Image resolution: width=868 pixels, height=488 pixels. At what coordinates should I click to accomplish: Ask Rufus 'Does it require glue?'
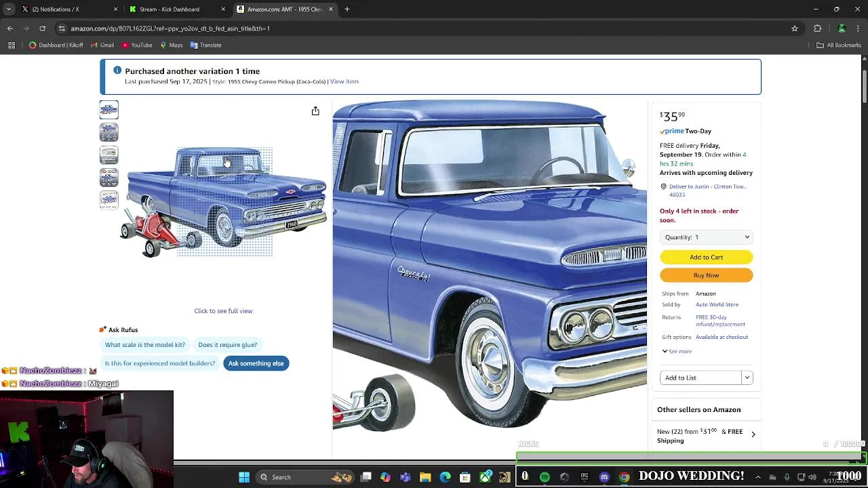click(228, 345)
